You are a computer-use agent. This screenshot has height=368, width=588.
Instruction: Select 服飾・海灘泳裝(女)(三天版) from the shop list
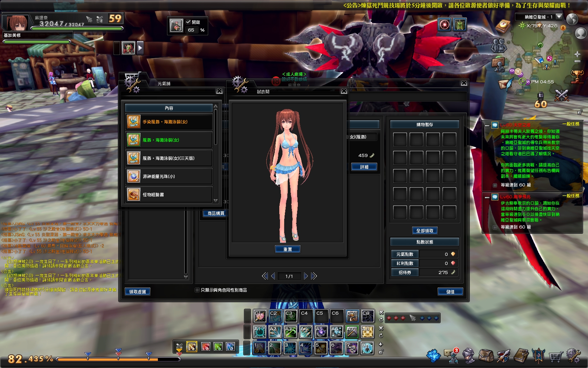point(169,158)
